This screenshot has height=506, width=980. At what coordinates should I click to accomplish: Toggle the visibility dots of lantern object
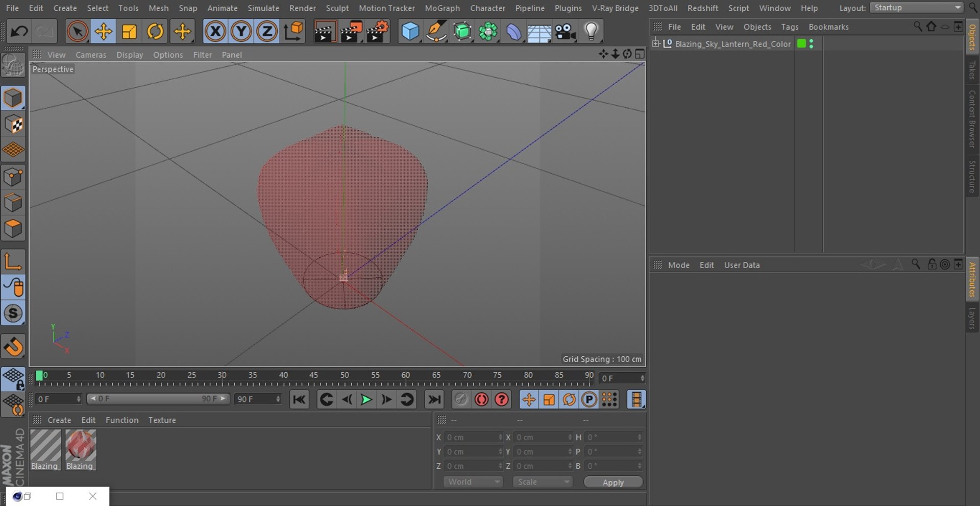pos(811,43)
